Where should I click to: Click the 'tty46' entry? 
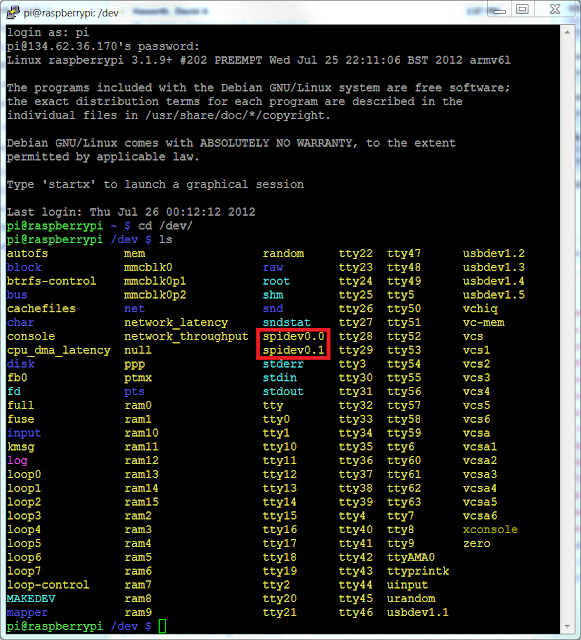[356, 613]
